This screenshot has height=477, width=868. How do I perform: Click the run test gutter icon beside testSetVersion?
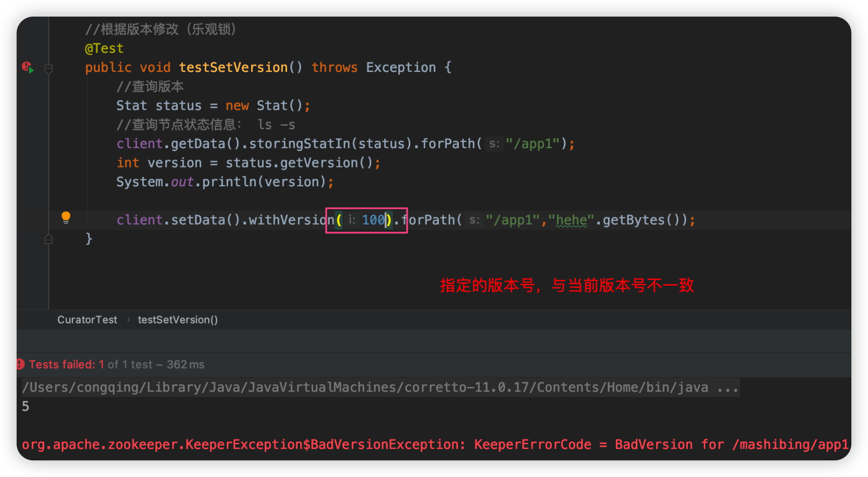(x=28, y=67)
